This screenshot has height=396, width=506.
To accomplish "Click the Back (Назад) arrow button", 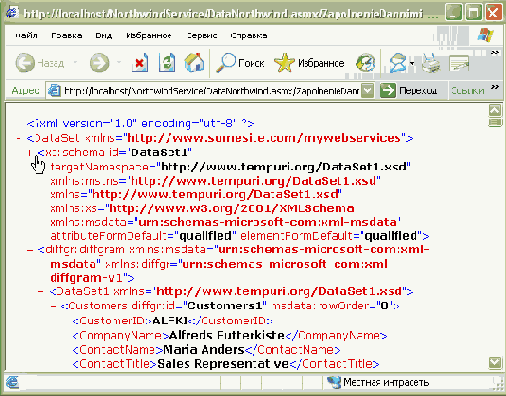I will point(25,62).
